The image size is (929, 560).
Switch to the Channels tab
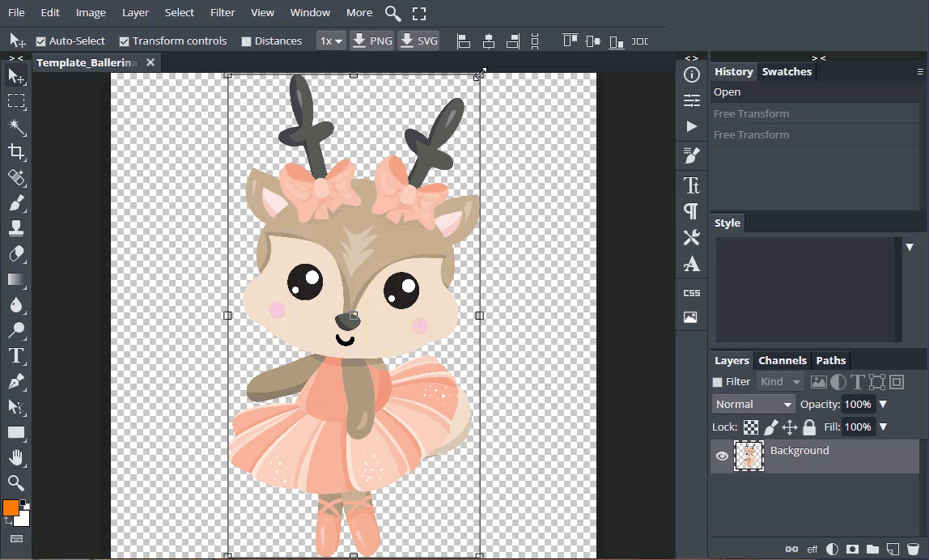click(782, 361)
